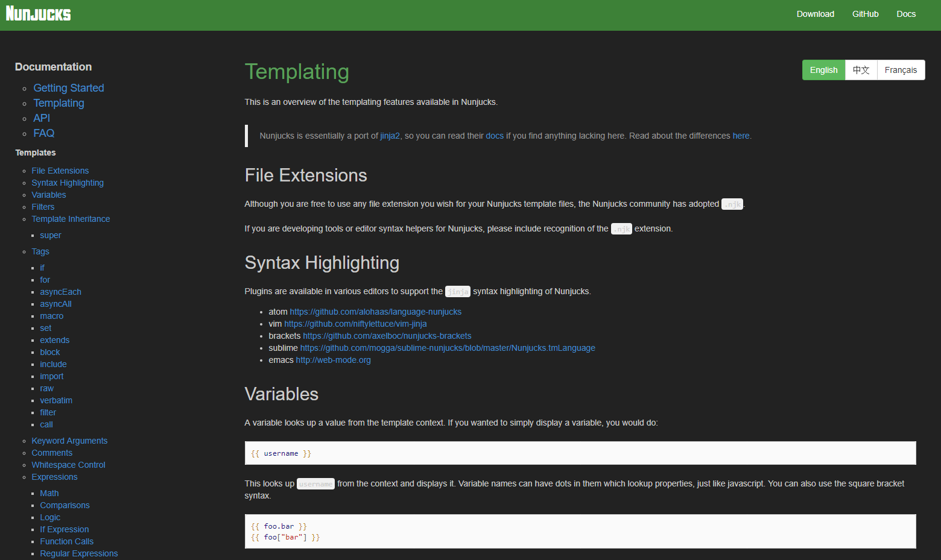Viewport: 941px width, 560px height.
Task: Open the Math sidebar link
Action: click(x=49, y=493)
